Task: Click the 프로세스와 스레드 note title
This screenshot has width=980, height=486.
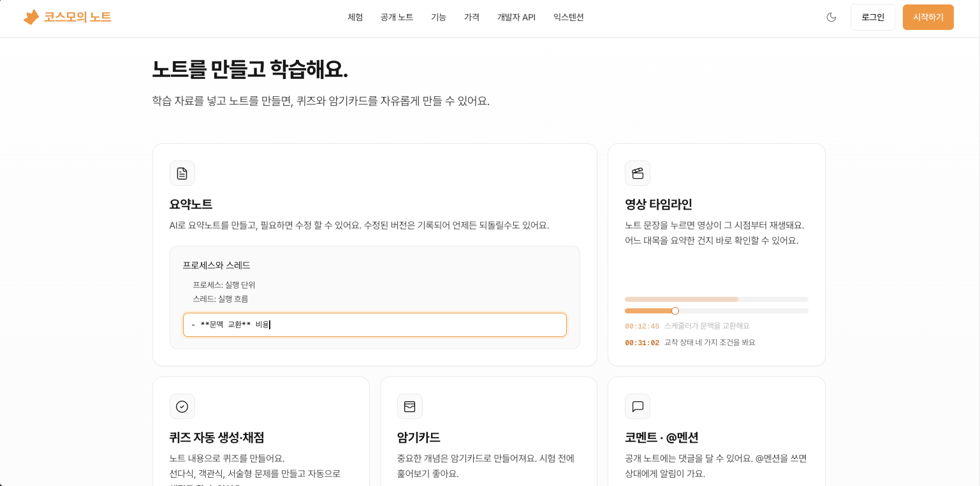Action: (216, 265)
